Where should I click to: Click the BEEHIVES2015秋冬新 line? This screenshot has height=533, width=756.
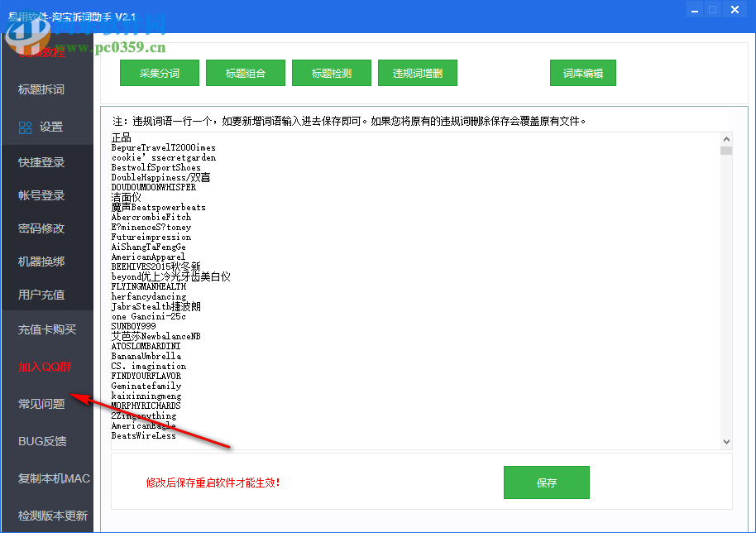156,266
